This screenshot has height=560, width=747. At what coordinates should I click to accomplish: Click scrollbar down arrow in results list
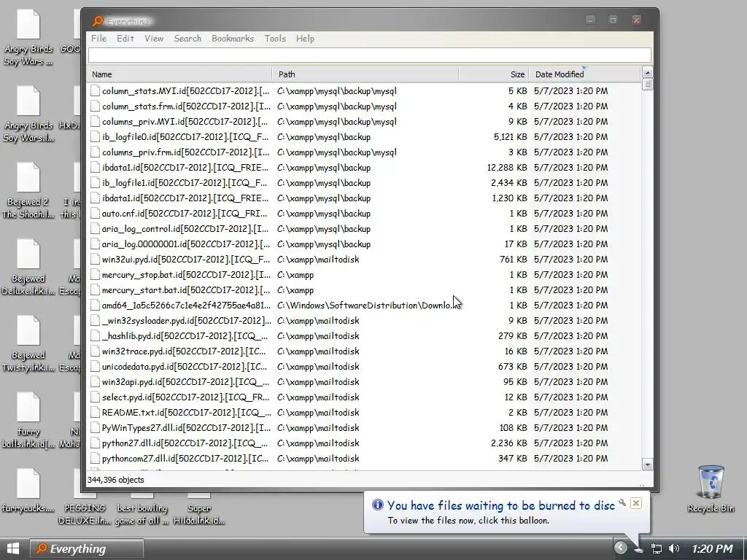[x=647, y=464]
